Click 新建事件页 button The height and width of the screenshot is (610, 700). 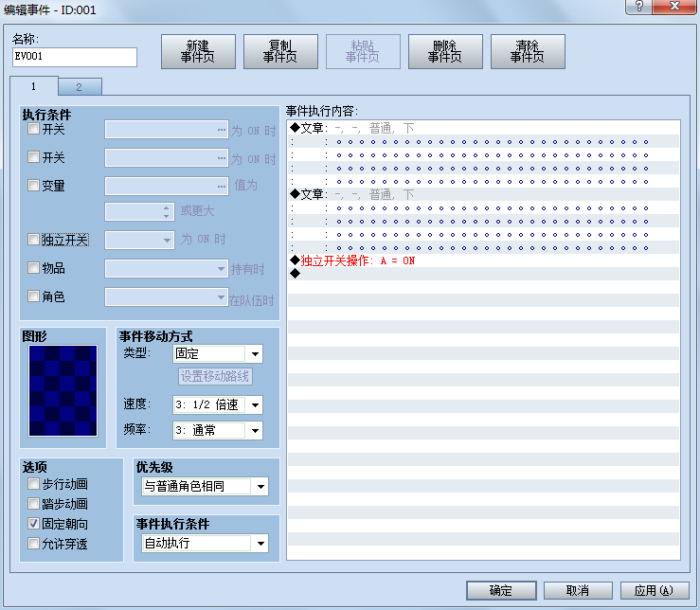tap(198, 51)
